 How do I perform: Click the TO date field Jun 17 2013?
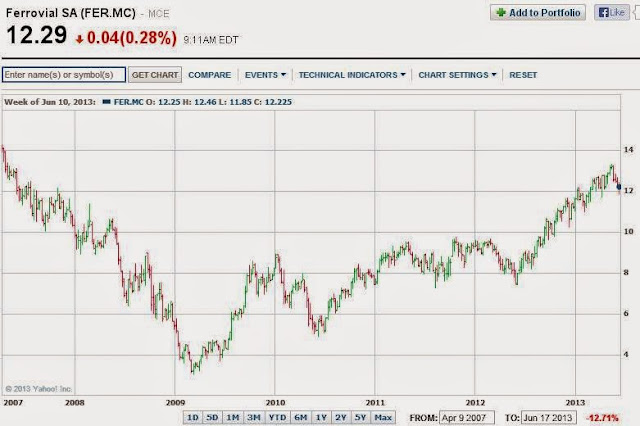coord(549,418)
